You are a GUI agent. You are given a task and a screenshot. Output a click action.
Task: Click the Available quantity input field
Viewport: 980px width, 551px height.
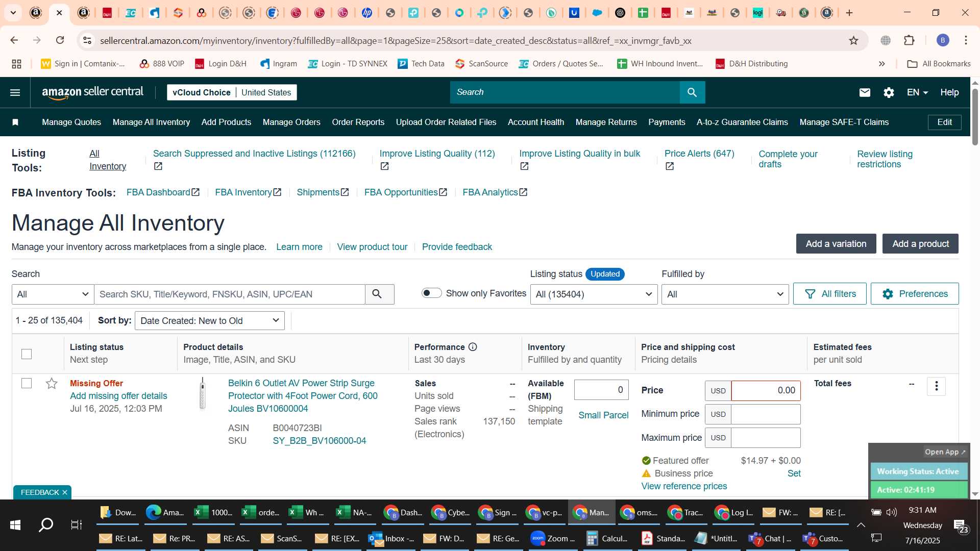[601, 390]
